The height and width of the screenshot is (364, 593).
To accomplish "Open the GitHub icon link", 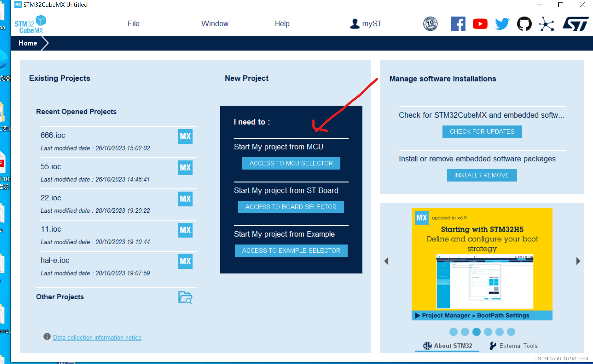I will coord(524,24).
